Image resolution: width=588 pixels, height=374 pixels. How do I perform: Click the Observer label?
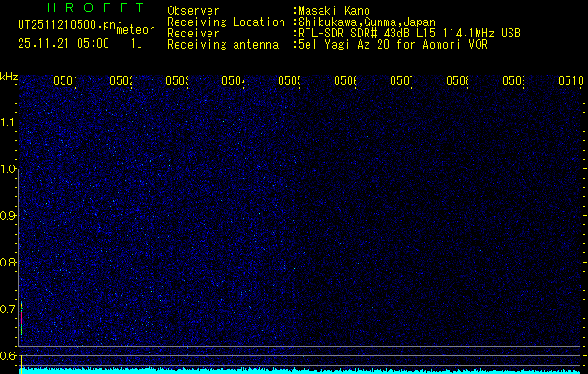[194, 11]
